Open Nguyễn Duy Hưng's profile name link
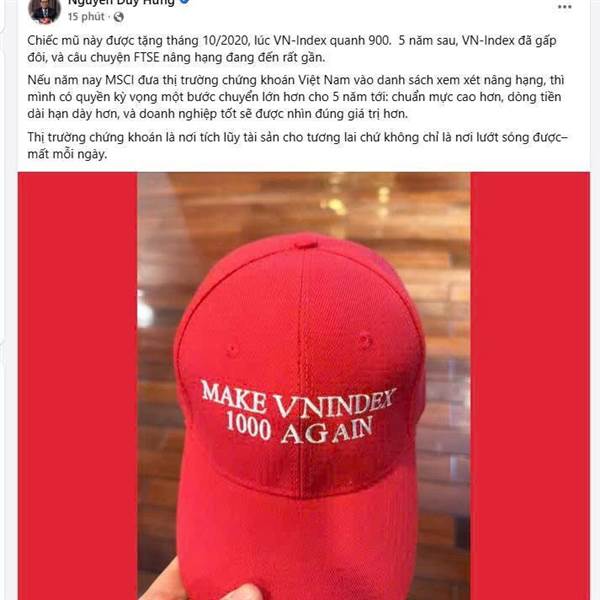 pos(121,3)
